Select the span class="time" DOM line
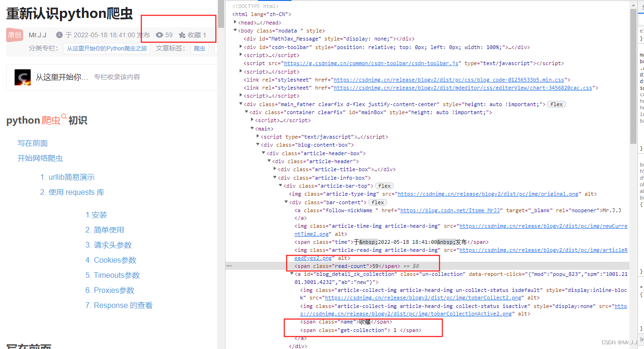The height and width of the screenshot is (349, 644). click(392, 242)
